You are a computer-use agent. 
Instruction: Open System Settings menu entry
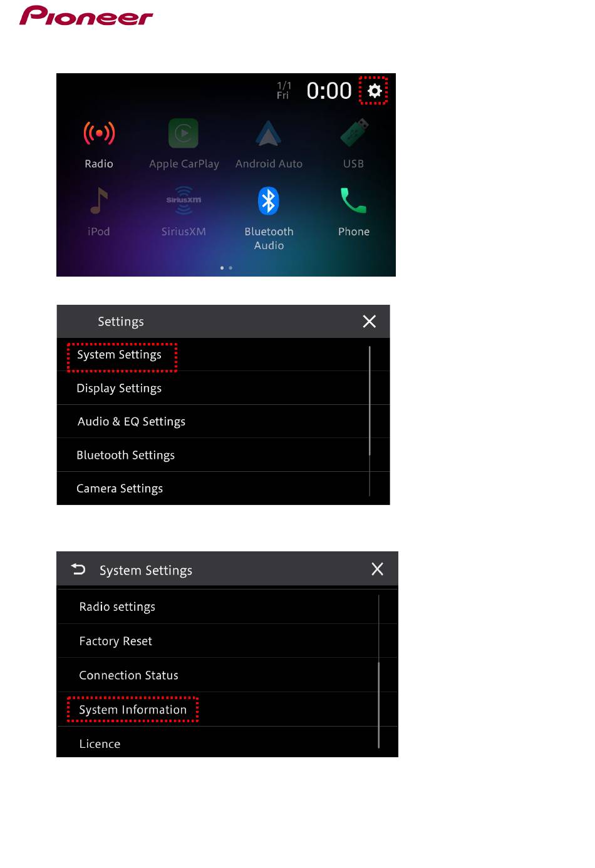tap(223, 355)
